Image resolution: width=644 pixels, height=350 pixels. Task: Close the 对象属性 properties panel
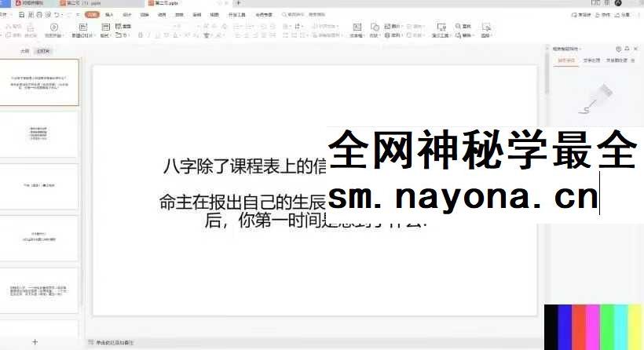[635, 49]
